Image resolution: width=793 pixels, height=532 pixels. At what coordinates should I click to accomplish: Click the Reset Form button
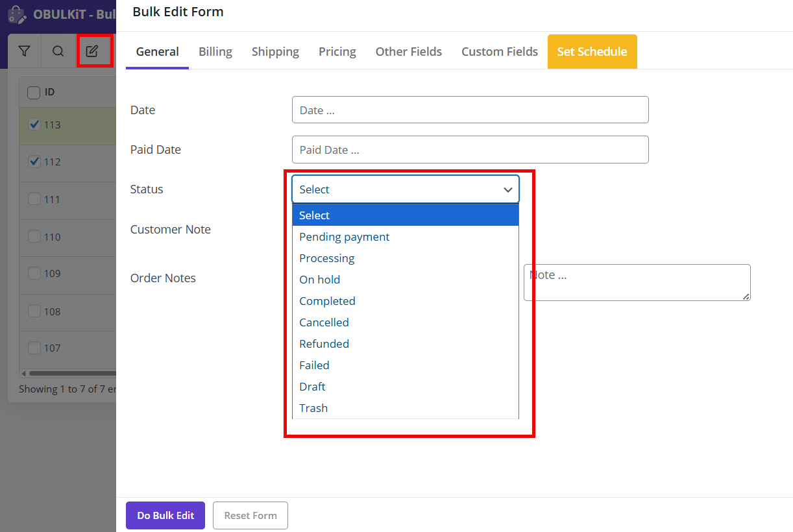tap(250, 516)
